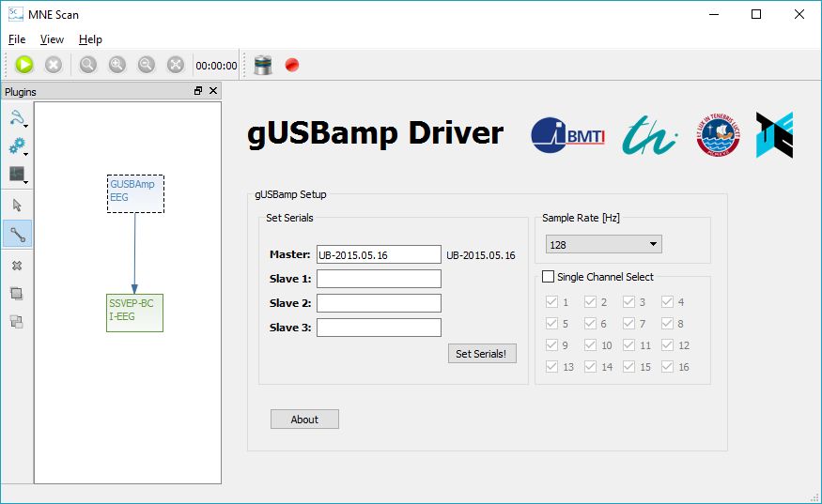Image resolution: width=822 pixels, height=504 pixels.
Task: Click the green Run pipeline play button
Action: (x=24, y=65)
